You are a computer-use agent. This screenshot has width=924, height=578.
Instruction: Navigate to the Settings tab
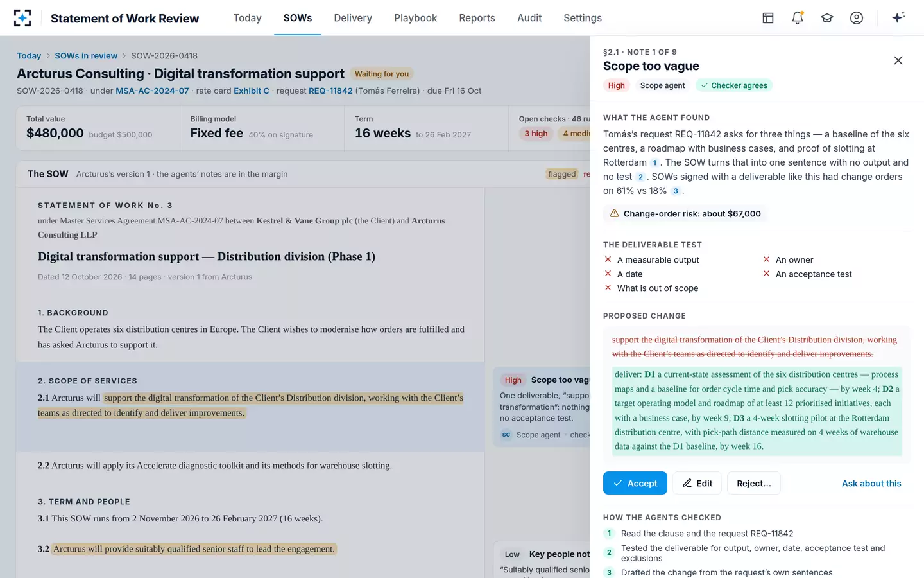[583, 18]
